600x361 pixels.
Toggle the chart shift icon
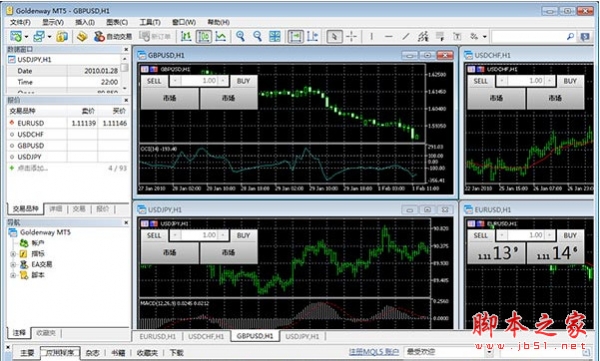pyautogui.click(x=313, y=37)
